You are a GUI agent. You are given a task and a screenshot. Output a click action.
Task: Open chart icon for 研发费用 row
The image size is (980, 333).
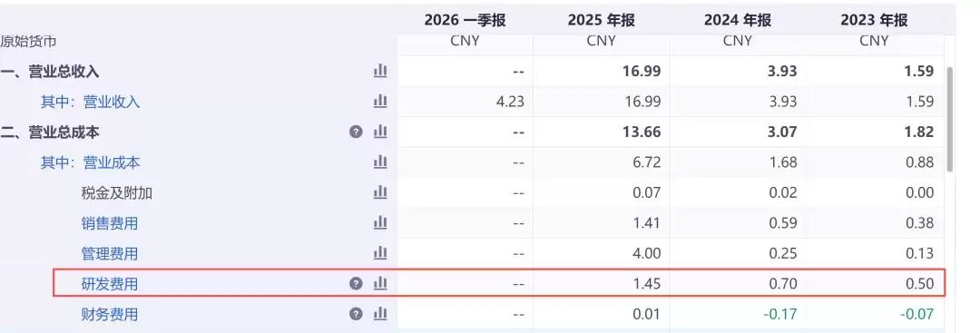(380, 284)
